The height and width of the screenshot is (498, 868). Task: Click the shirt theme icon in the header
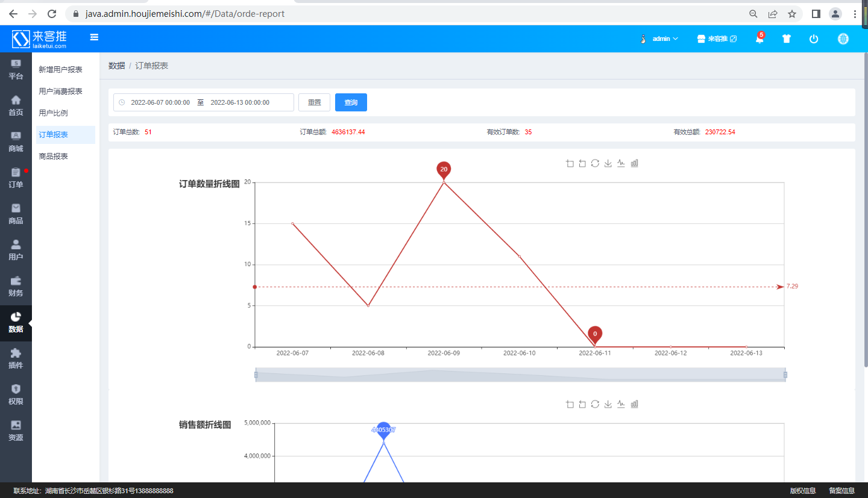point(786,39)
